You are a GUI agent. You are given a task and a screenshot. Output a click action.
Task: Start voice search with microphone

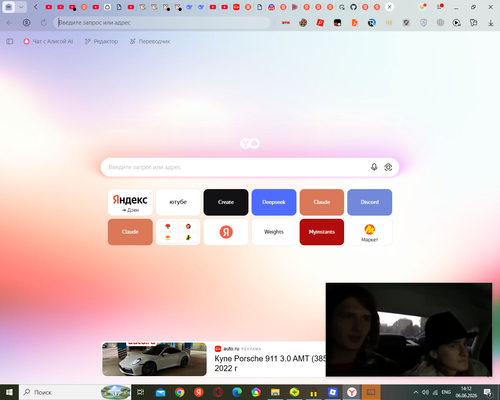pyautogui.click(x=374, y=167)
